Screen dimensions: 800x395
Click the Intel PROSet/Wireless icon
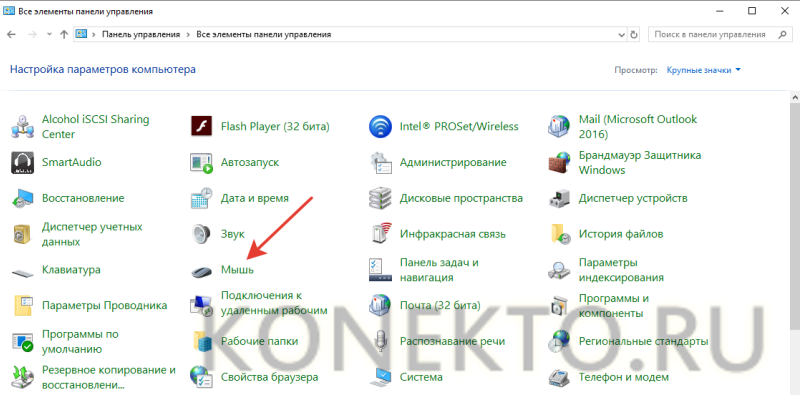click(x=380, y=127)
